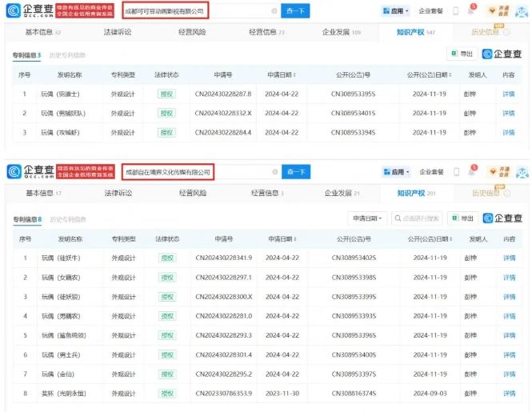Open the 经营风险 tab on the 自在境界 page
Screen dimensions: 532x412
pos(193,193)
